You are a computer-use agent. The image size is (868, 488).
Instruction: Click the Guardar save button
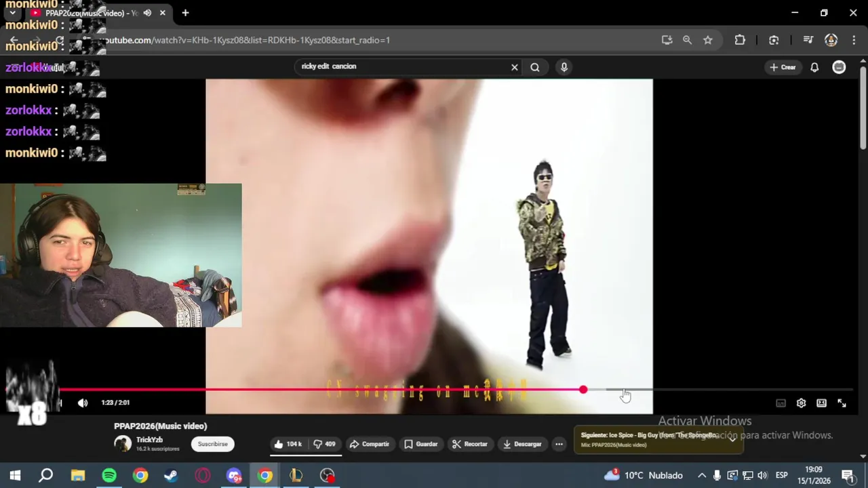click(x=421, y=444)
